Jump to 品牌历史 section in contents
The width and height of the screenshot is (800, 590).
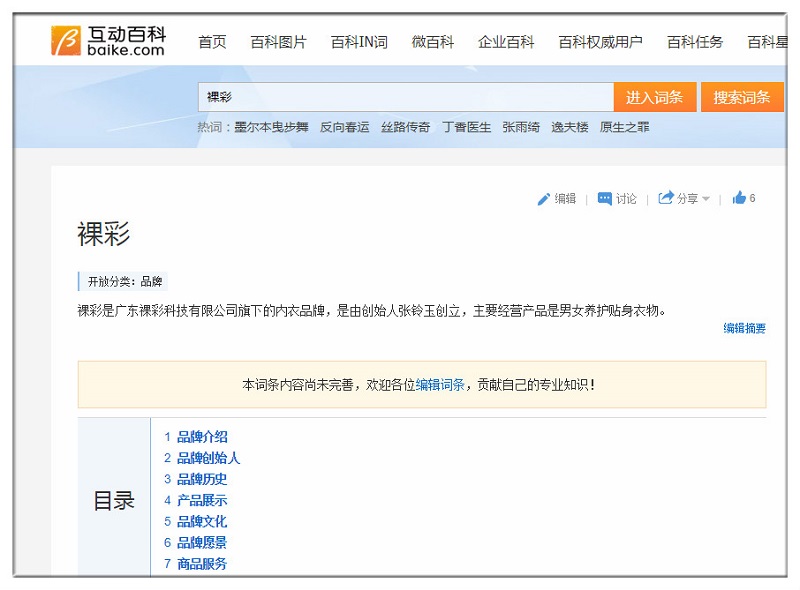pos(202,479)
